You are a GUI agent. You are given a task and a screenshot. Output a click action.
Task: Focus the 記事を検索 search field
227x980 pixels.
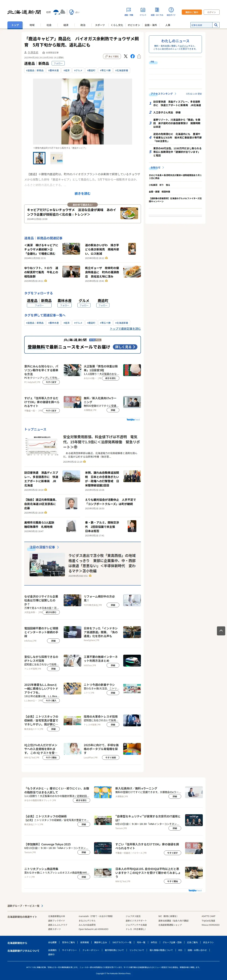[202, 25]
